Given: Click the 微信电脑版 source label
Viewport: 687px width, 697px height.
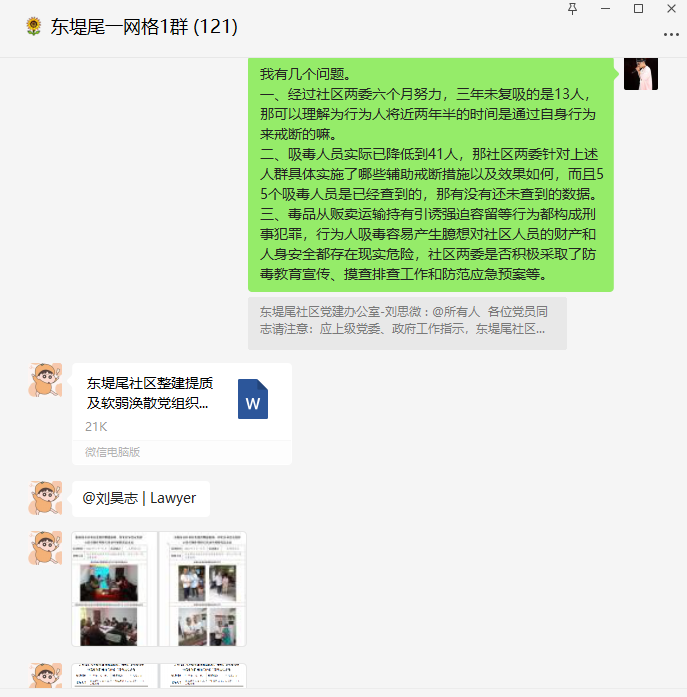Looking at the screenshot, I should pyautogui.click(x=112, y=453).
